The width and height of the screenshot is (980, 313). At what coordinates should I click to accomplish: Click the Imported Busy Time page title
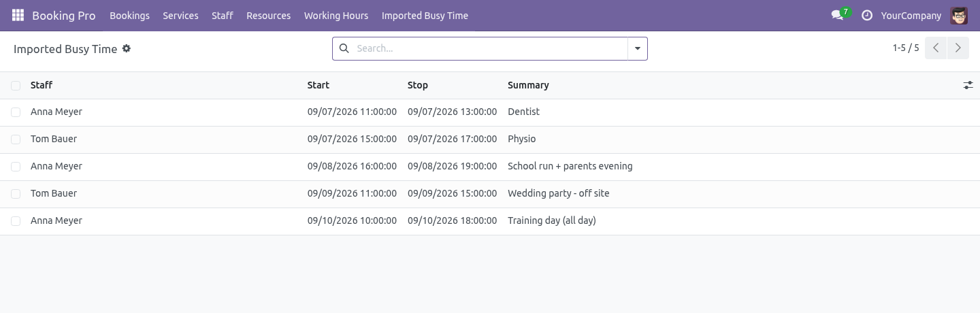(65, 49)
